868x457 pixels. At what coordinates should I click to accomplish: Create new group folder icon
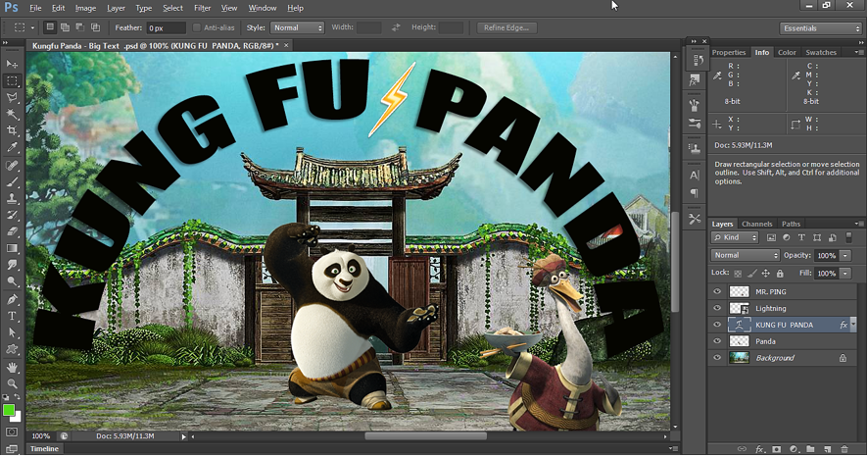click(810, 449)
